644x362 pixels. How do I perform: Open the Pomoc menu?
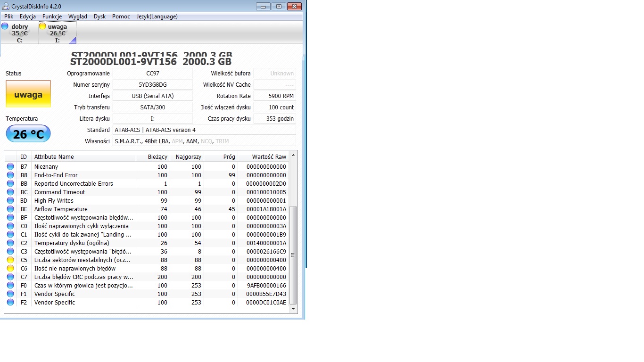tap(121, 16)
